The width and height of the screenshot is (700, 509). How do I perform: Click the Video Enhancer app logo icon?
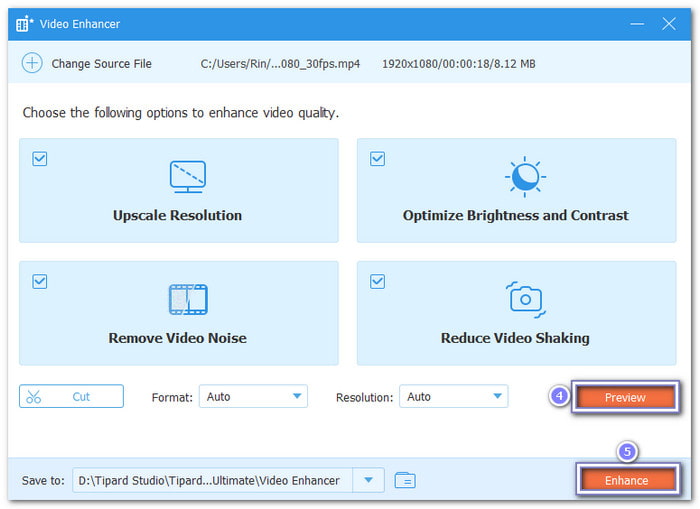(24, 24)
